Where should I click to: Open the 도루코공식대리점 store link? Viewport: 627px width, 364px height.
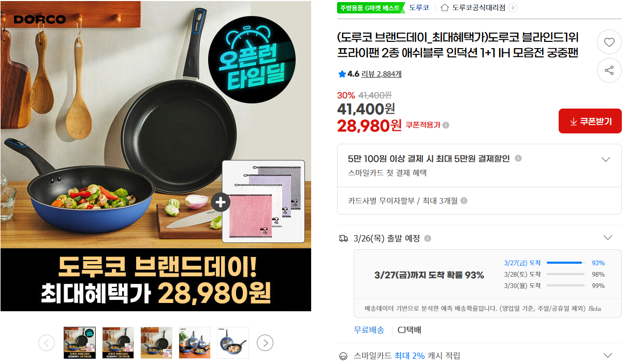[478, 8]
